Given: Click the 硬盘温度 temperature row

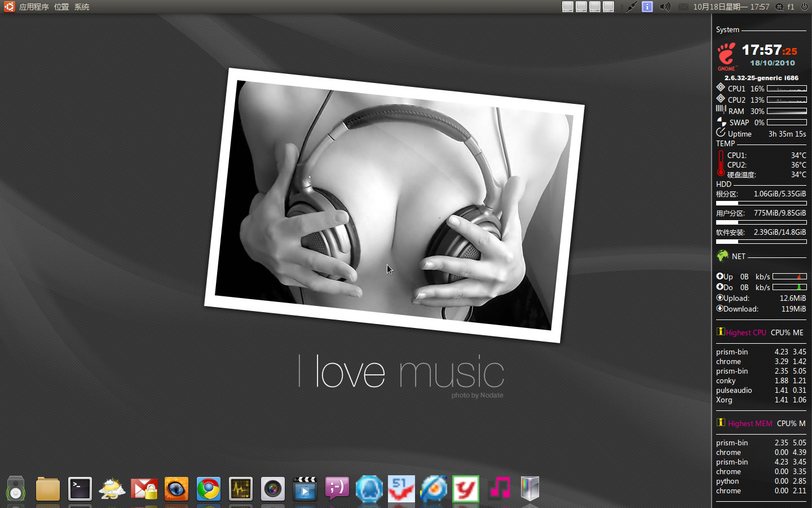Looking at the screenshot, I should [x=761, y=175].
